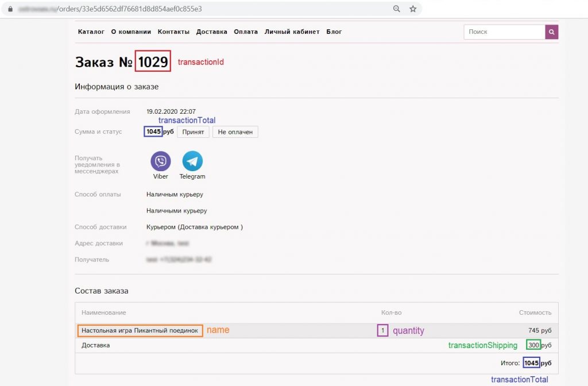Image resolution: width=588 pixels, height=386 pixels.
Task: Click the magnifier search button
Action: click(551, 32)
